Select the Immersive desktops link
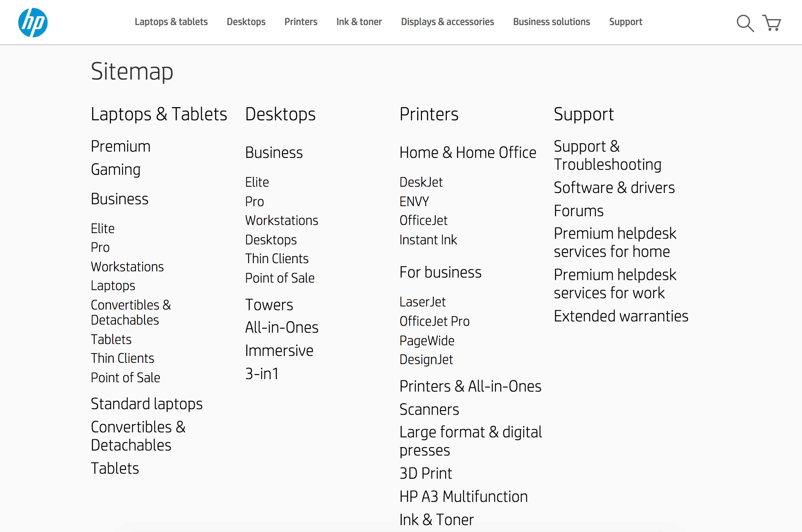 coord(279,351)
